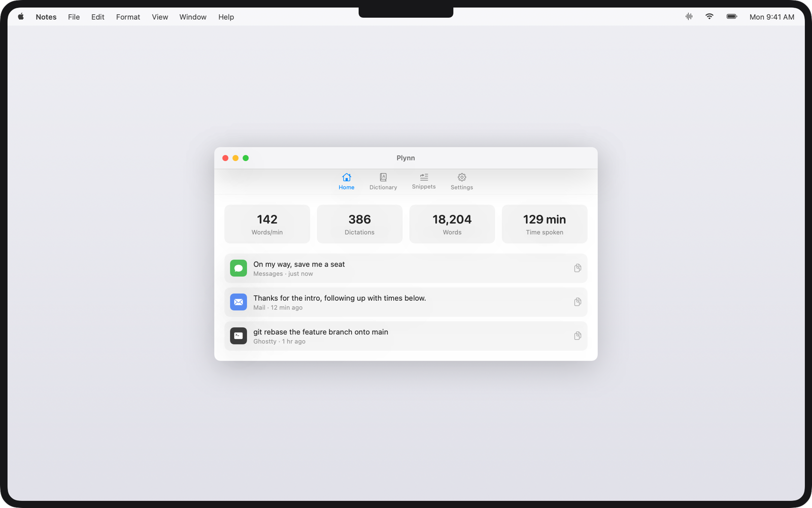812x508 pixels.
Task: Select the 18,204 Words stat card
Action: (452, 224)
